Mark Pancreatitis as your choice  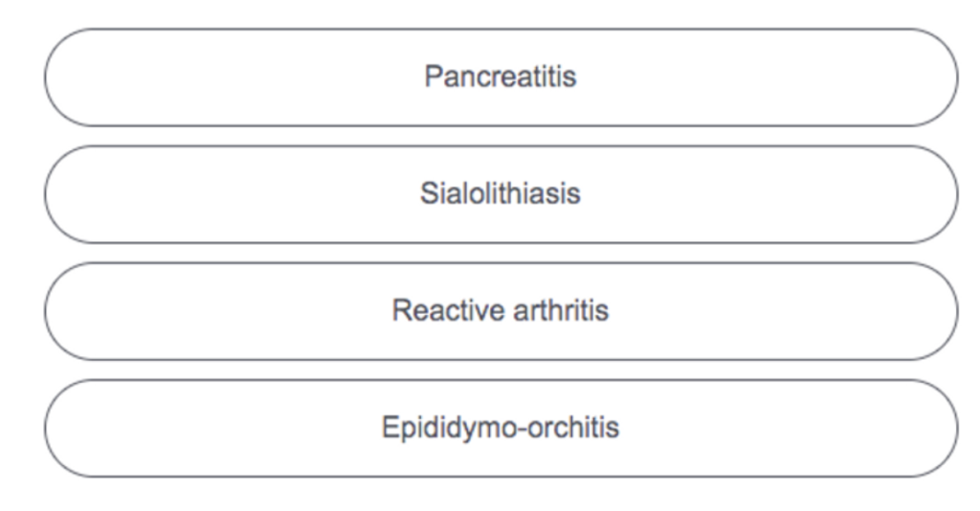coord(501,78)
